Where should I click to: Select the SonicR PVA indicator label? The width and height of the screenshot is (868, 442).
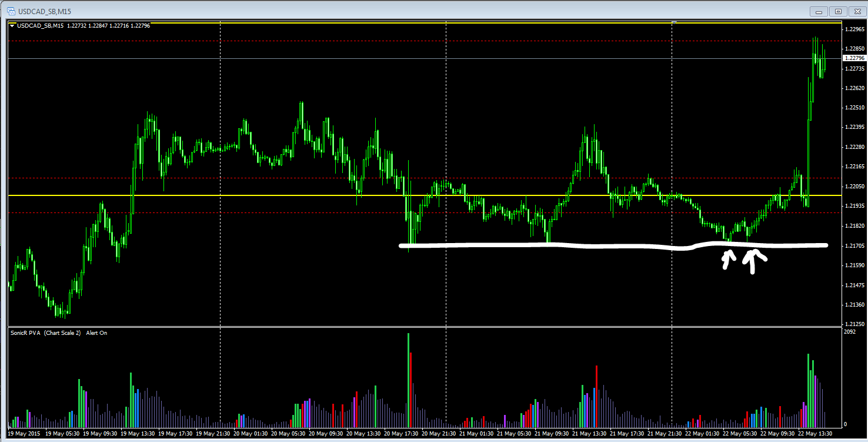tap(25, 333)
